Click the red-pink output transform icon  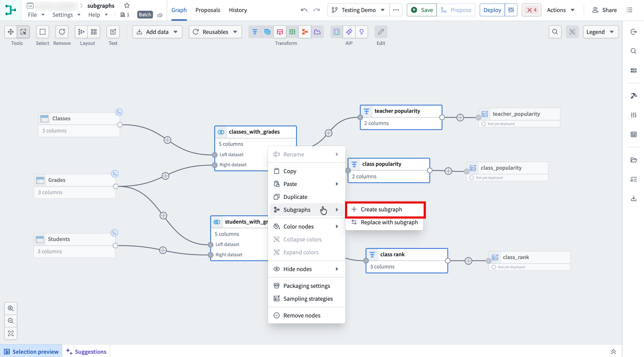pyautogui.click(x=280, y=32)
